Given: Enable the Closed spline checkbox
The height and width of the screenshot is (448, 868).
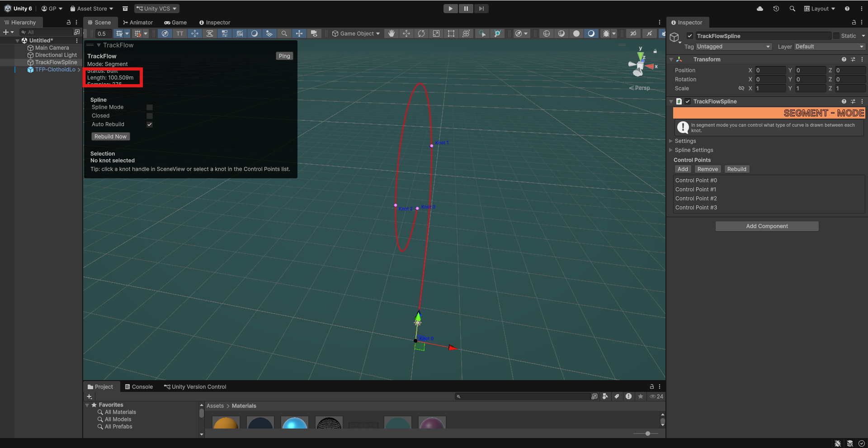Looking at the screenshot, I should (x=150, y=116).
